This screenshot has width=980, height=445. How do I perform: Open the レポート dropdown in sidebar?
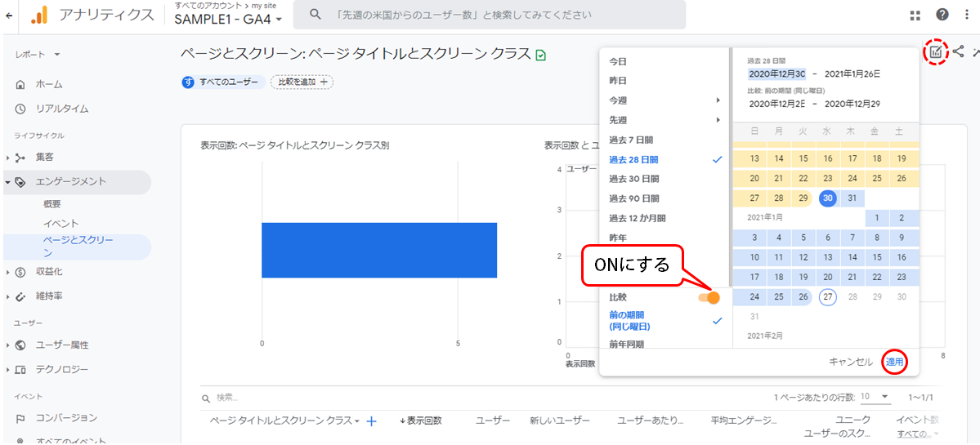[38, 55]
